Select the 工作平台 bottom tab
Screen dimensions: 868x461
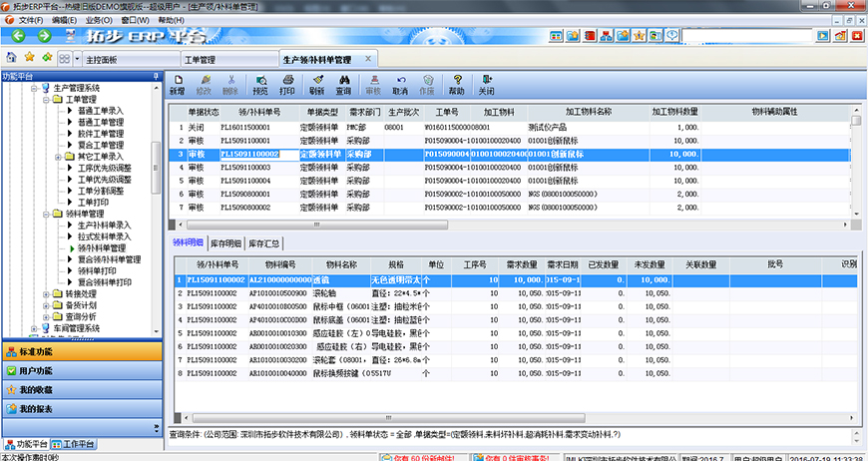tap(76, 443)
